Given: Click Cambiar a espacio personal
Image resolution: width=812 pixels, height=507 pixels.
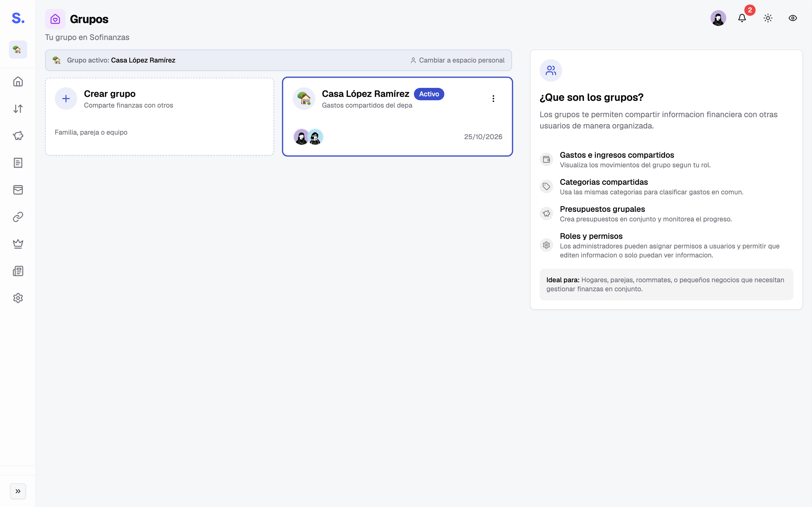Looking at the screenshot, I should [x=458, y=60].
